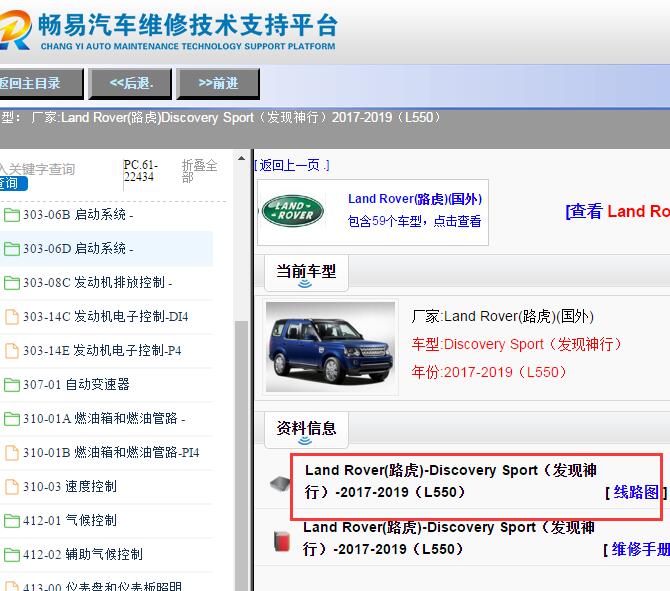The height and width of the screenshot is (591, 670).
Task: Go forward with >>前进 button
Action: coord(218,83)
